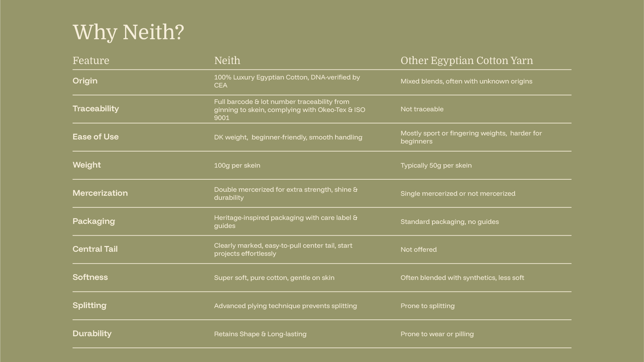Select the Softness row label
The height and width of the screenshot is (362, 644).
click(90, 278)
